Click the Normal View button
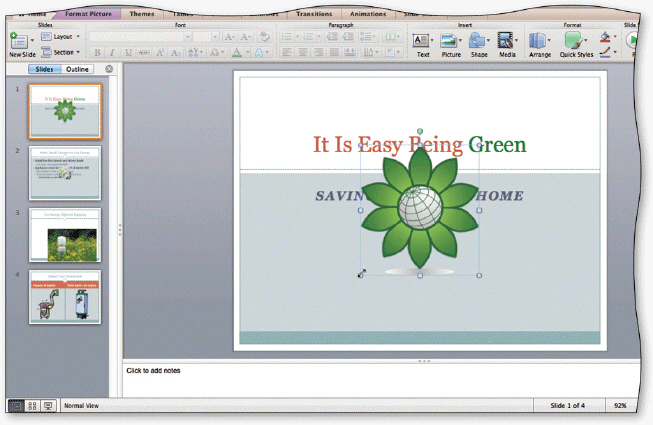 [15, 405]
